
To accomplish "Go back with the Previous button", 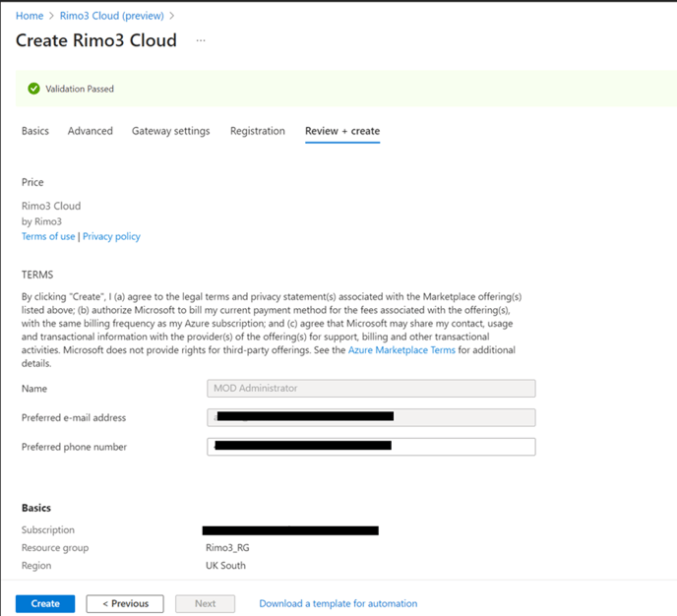I will point(125,603).
